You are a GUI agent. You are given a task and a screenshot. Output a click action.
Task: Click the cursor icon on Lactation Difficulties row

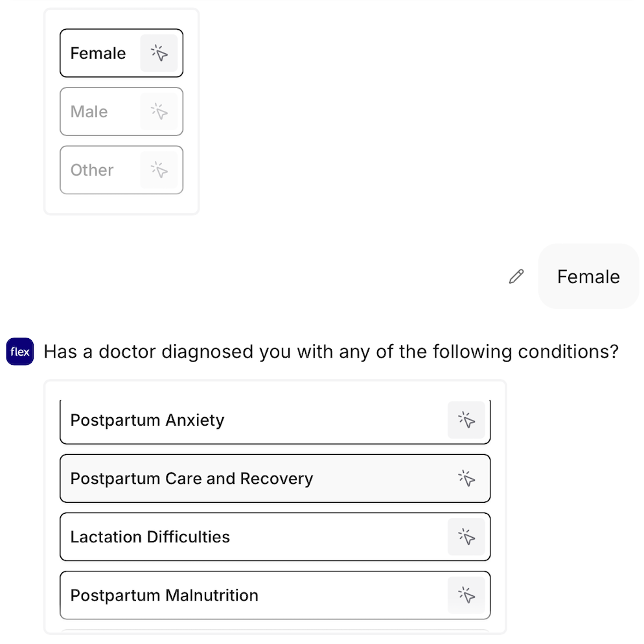tap(466, 536)
